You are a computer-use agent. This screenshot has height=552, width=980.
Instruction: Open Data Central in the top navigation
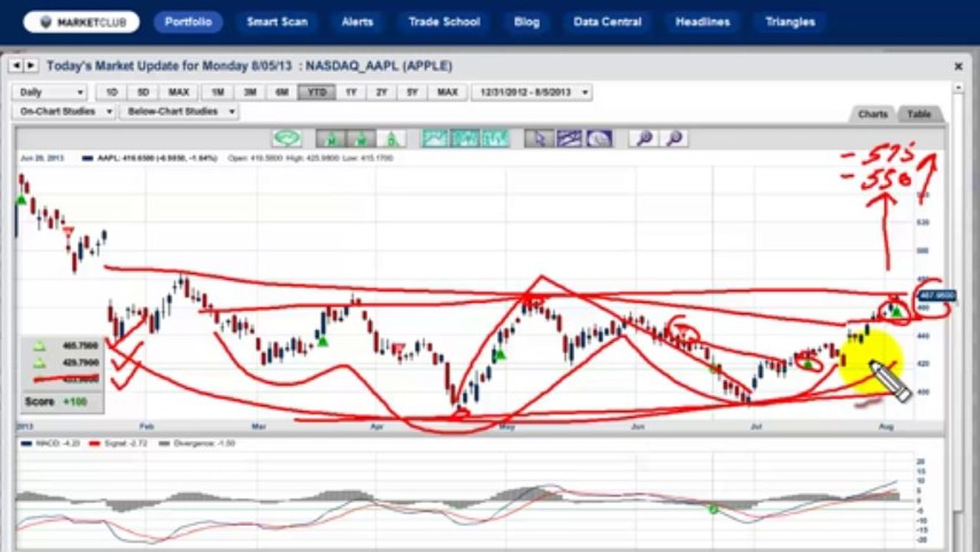(x=608, y=21)
